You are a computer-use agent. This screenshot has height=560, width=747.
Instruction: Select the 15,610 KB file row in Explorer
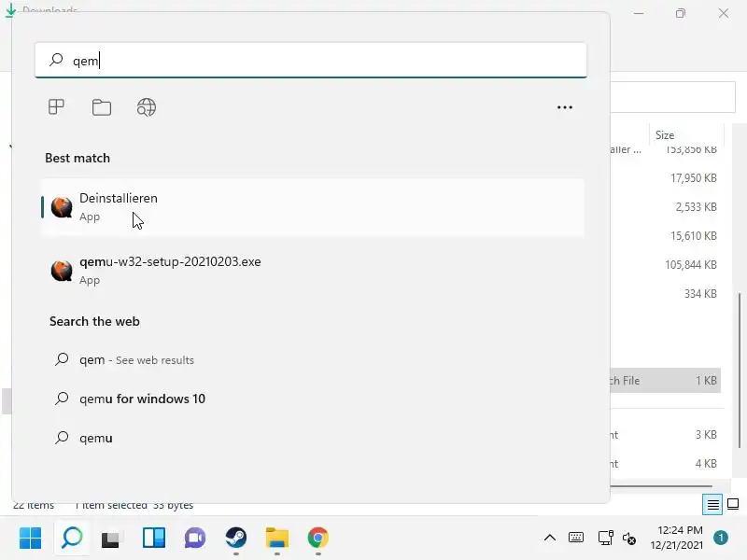click(x=666, y=236)
